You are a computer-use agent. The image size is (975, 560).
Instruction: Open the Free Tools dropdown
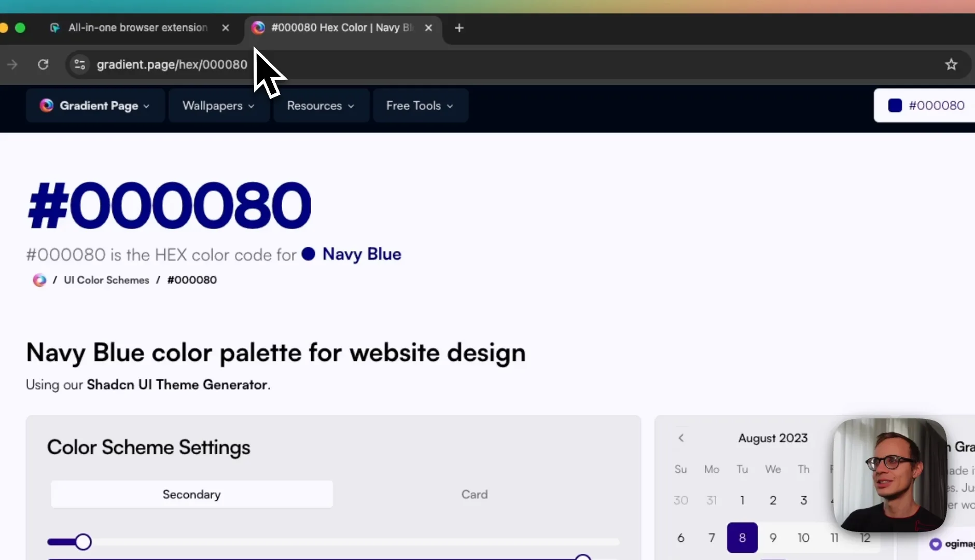coord(420,106)
